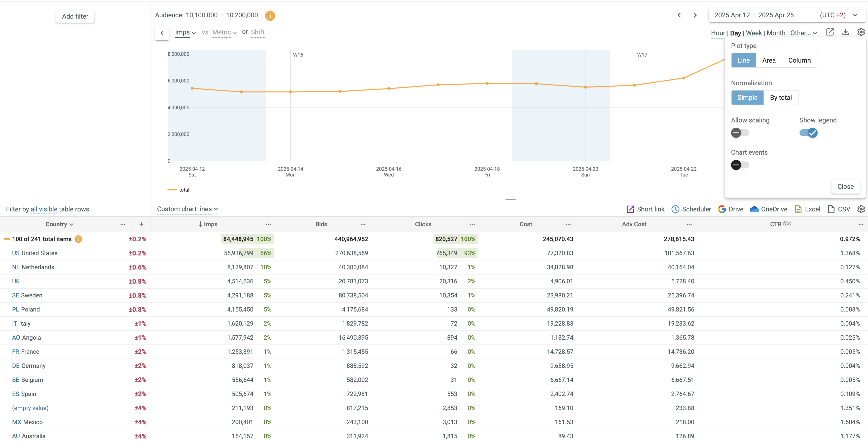Add a column with plus icon

coord(141,224)
